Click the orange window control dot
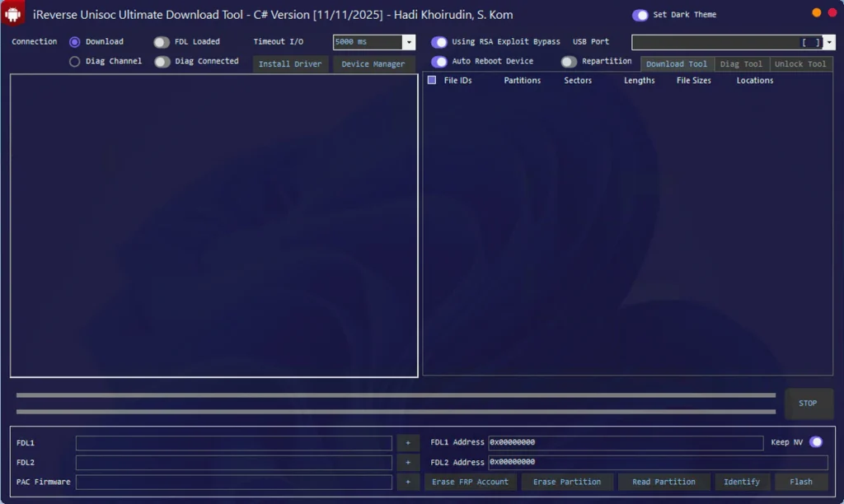 816,12
